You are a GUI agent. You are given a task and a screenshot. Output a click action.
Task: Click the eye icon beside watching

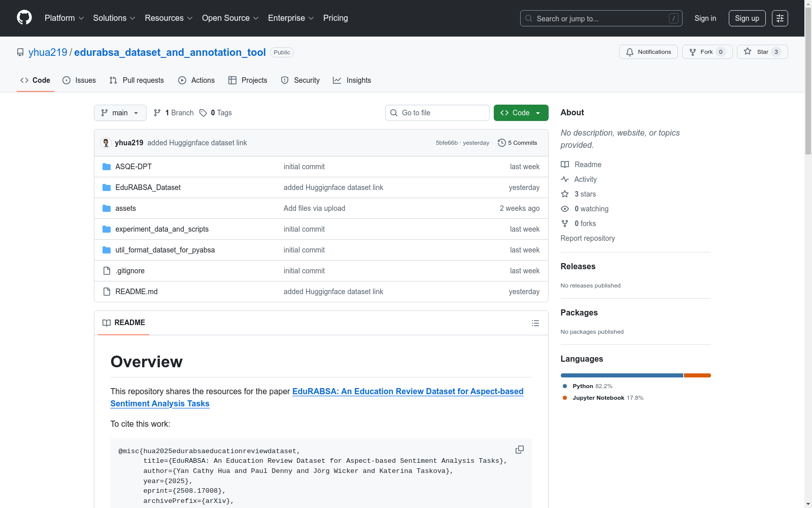pos(565,209)
